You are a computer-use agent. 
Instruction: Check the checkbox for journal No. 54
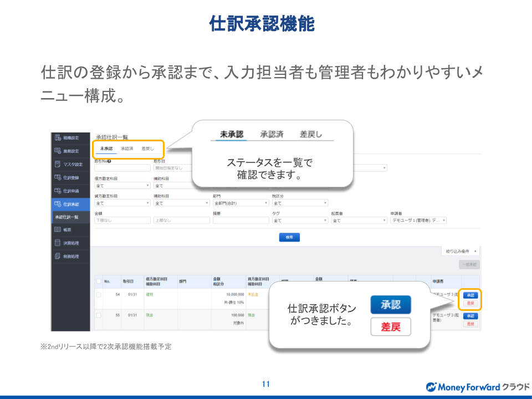click(x=99, y=295)
